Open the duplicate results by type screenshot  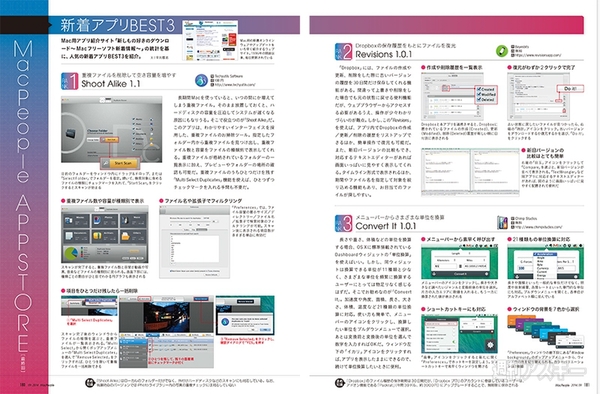pos(105,234)
